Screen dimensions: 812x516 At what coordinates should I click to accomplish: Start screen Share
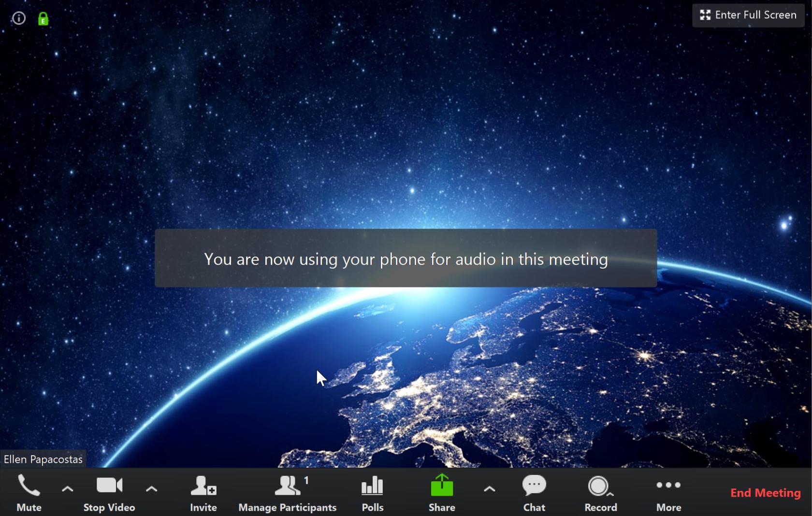click(442, 493)
